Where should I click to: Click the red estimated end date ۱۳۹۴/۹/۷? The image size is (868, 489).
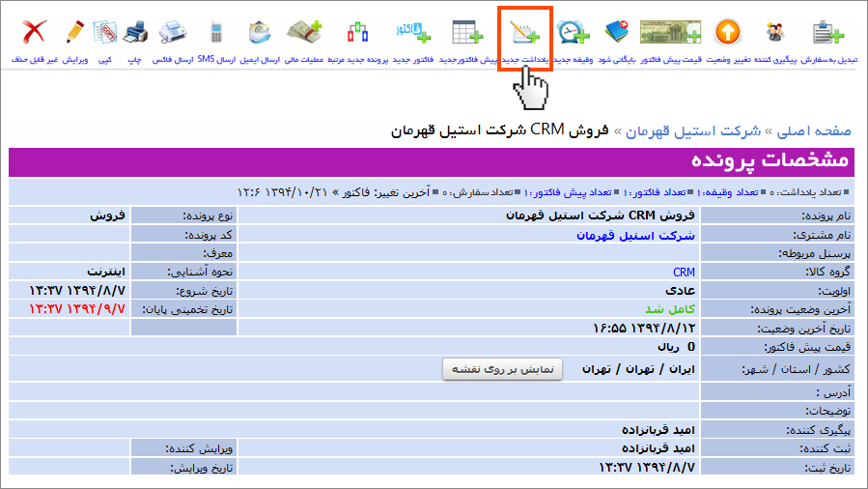click(x=77, y=308)
